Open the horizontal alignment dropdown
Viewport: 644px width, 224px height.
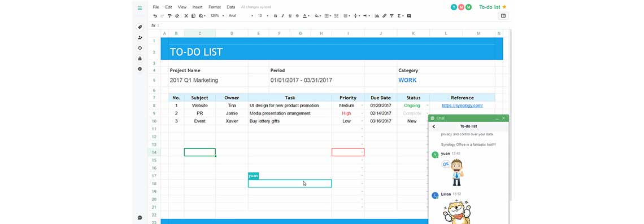pyautogui.click(x=347, y=16)
